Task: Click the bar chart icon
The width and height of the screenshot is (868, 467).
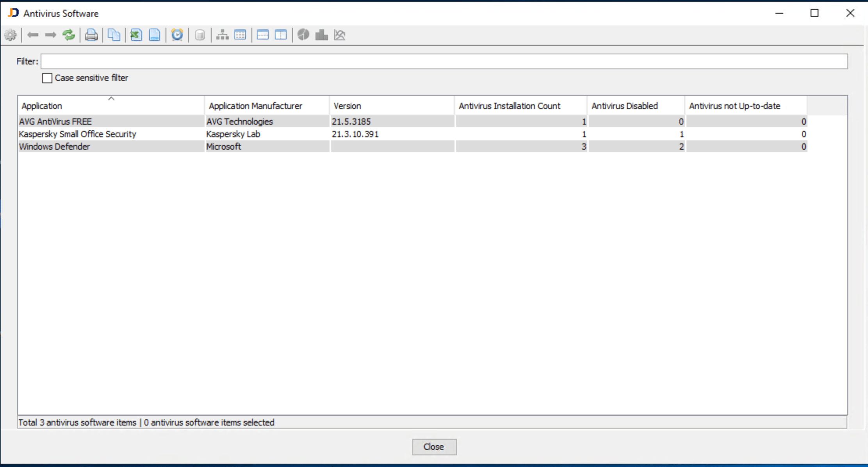Action: pos(321,35)
